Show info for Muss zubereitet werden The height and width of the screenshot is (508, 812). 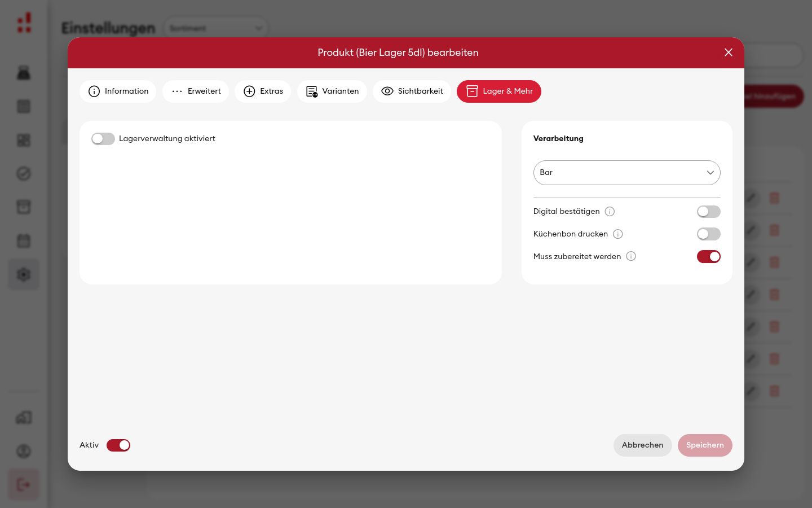(x=631, y=256)
